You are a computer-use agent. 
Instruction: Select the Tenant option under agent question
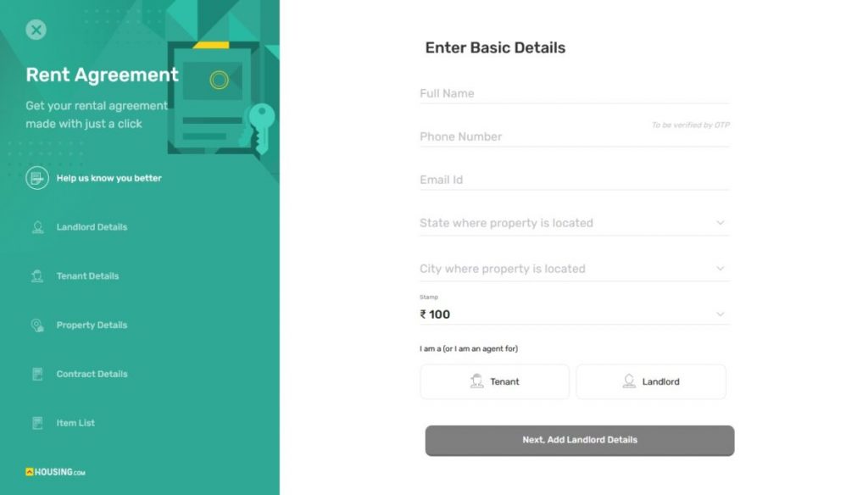(x=494, y=381)
